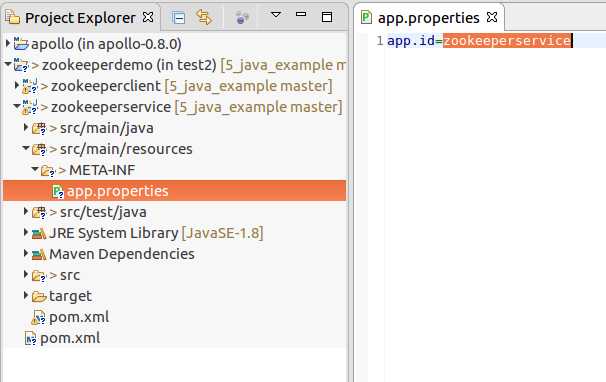Image resolution: width=606 pixels, height=382 pixels.
Task: Select Maven Dependencies in tree
Action: point(122,254)
